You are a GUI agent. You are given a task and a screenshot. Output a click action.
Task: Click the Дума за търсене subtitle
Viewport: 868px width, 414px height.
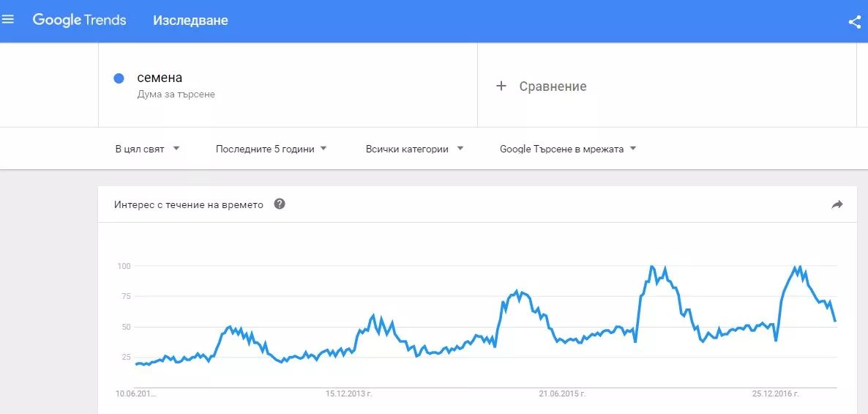[x=176, y=95]
